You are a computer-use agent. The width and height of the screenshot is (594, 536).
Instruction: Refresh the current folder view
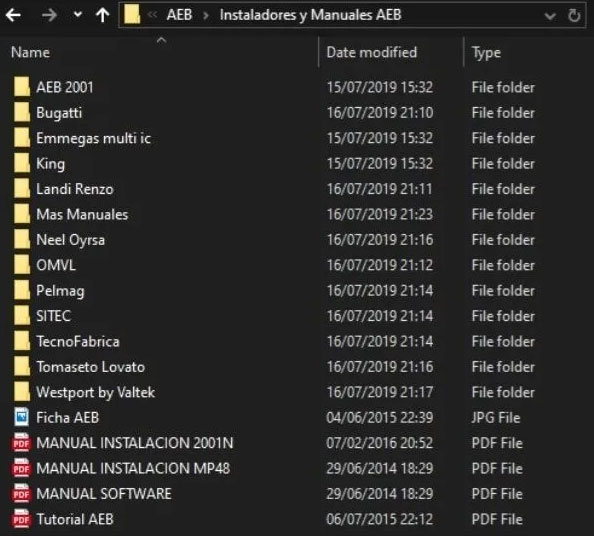click(x=574, y=16)
